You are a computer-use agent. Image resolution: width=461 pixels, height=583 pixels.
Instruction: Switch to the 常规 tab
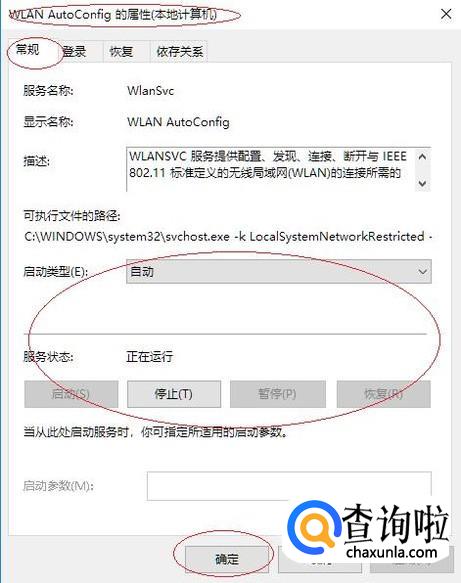28,50
